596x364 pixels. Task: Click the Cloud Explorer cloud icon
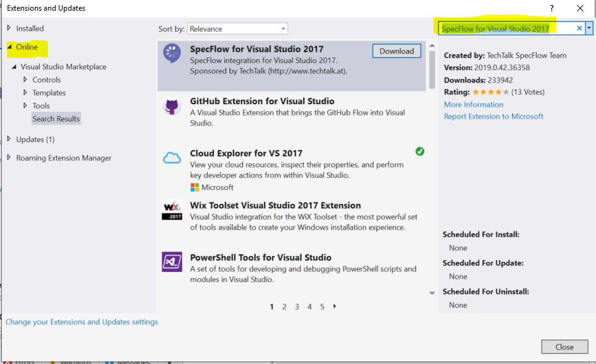point(172,158)
